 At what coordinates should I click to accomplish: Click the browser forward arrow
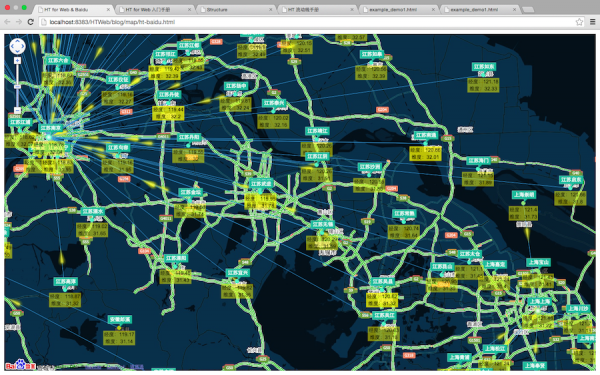coord(19,22)
